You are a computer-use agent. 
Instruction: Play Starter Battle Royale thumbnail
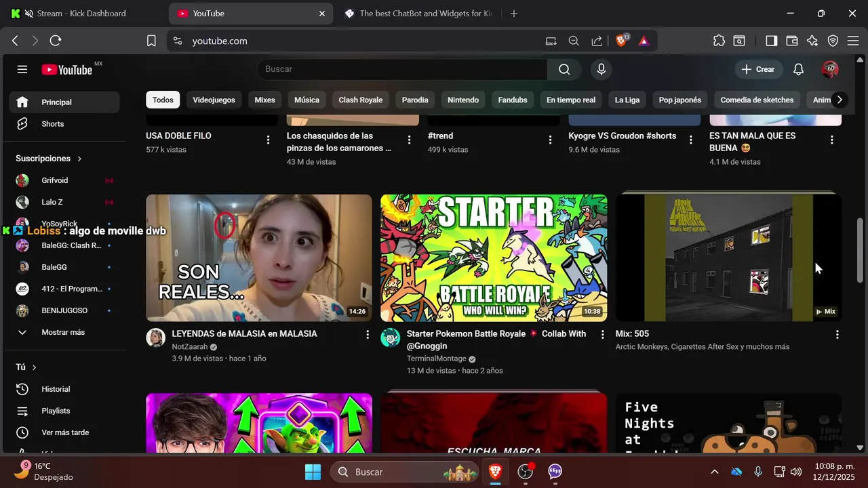(x=494, y=258)
